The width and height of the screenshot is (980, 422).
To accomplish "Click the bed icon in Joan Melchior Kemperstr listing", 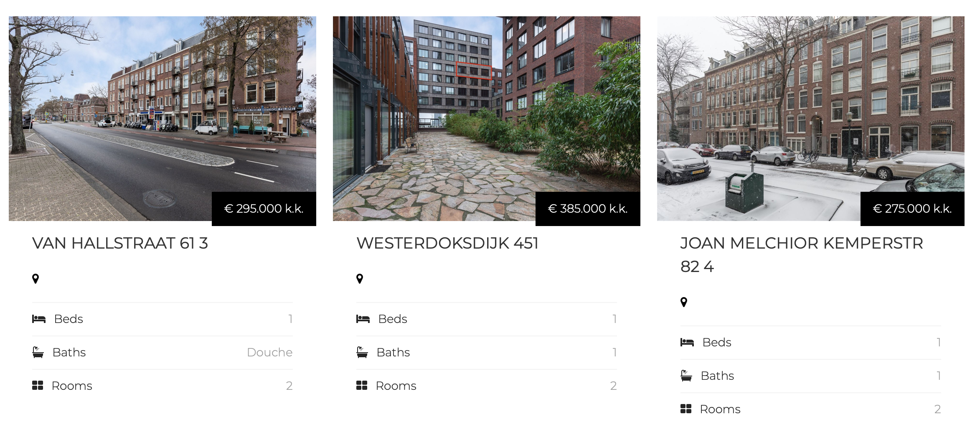I will click(687, 342).
